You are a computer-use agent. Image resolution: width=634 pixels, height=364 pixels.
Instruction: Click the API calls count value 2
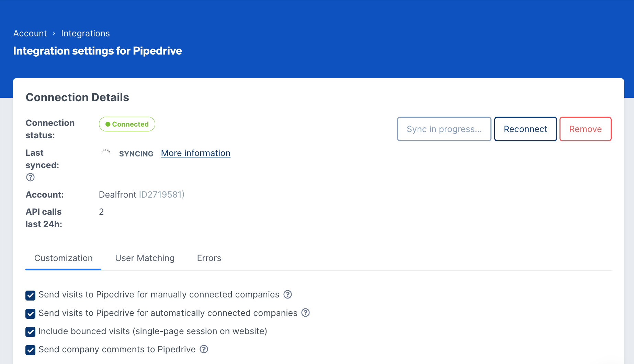click(101, 212)
